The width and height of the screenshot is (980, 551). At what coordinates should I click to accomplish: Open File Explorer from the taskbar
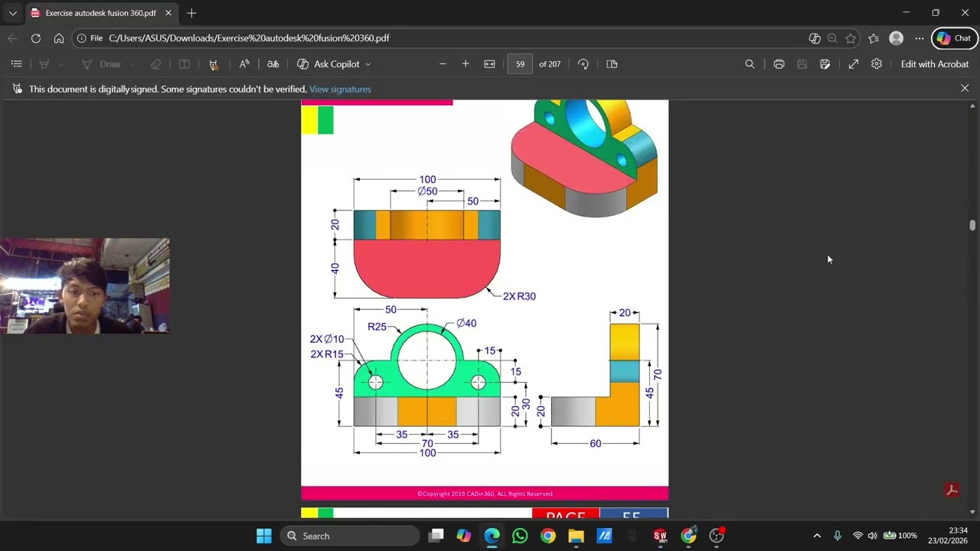(x=576, y=536)
